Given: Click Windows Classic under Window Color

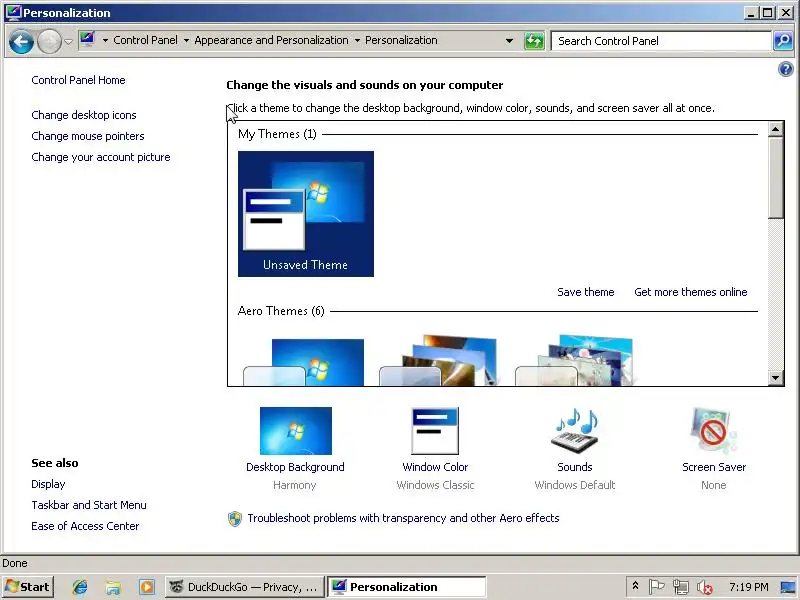Looking at the screenshot, I should click(x=435, y=485).
